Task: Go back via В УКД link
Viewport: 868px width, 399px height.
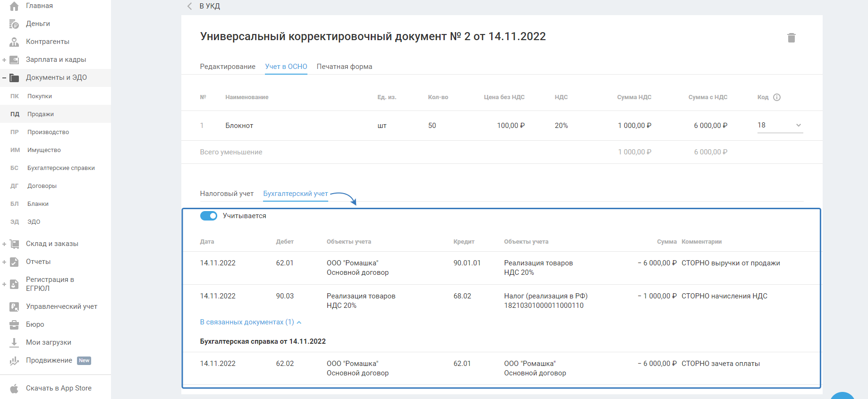Action: (x=210, y=6)
